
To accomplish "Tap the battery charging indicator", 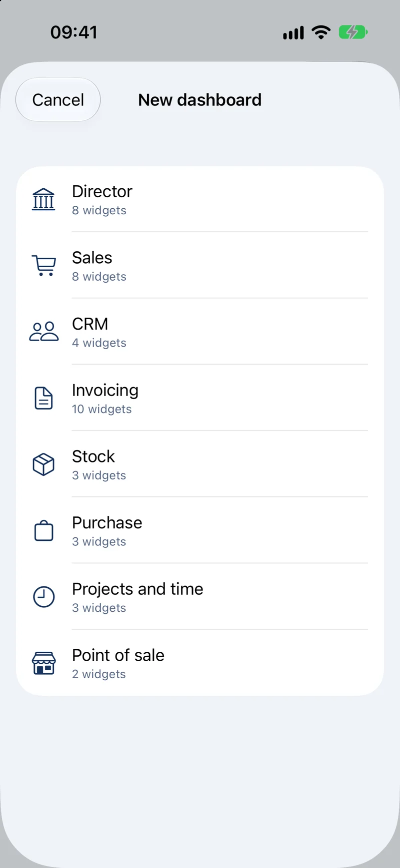I will point(353,32).
